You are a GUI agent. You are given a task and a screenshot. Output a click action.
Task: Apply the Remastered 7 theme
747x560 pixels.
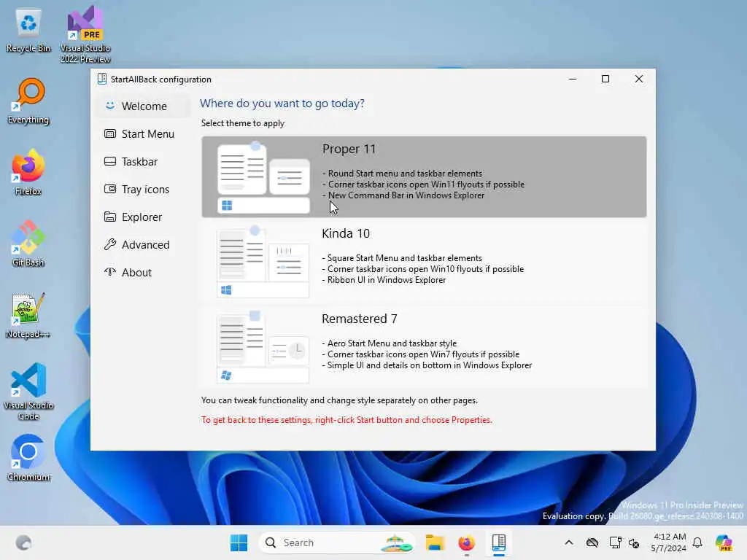pos(424,346)
